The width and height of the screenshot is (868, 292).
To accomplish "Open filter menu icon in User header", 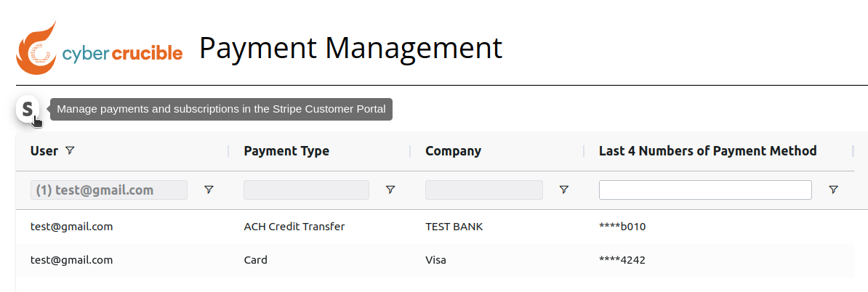I will [x=69, y=150].
